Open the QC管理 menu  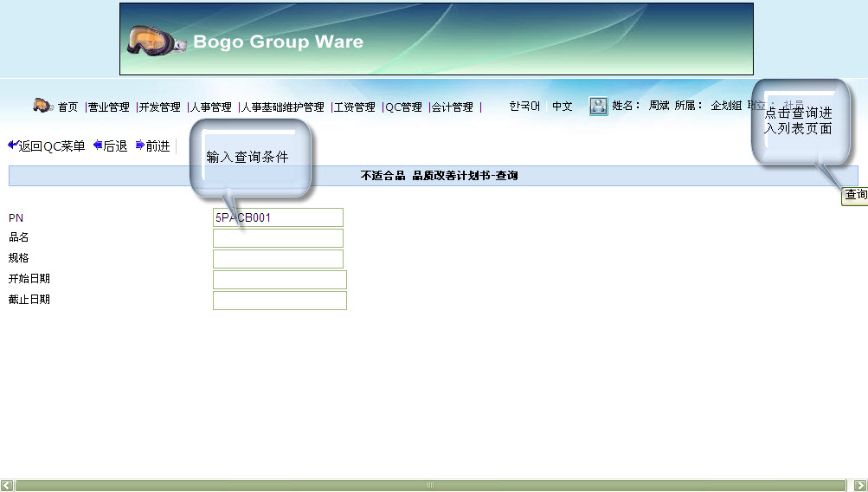coord(403,107)
